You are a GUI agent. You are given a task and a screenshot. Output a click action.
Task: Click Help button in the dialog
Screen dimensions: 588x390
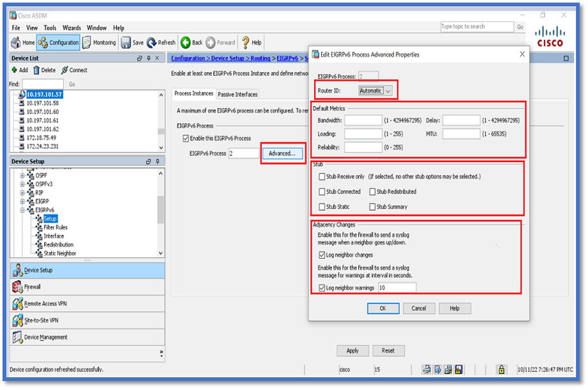(x=455, y=309)
